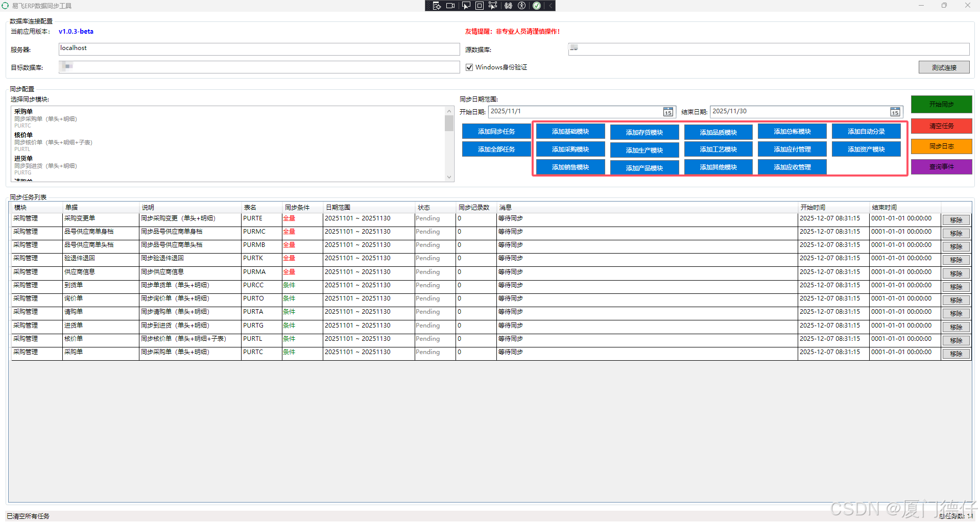The width and height of the screenshot is (980, 525).
Task: Click the module list scrollbar thumb
Action: [x=449, y=123]
